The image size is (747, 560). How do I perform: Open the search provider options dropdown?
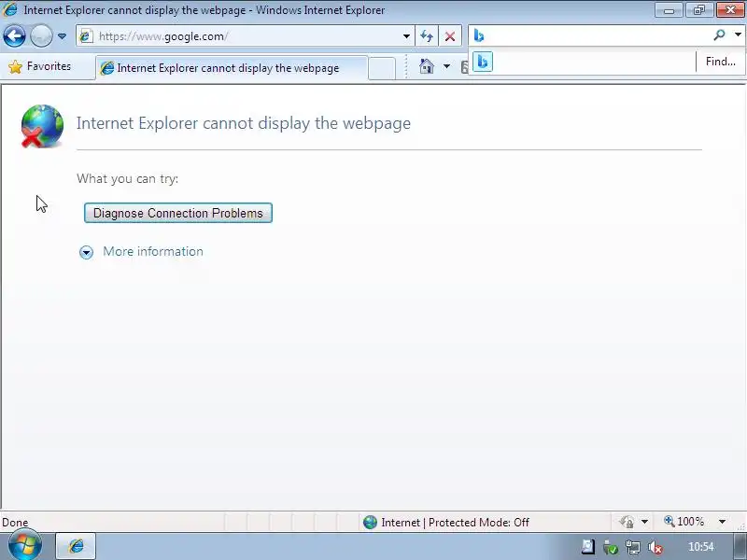(x=738, y=35)
